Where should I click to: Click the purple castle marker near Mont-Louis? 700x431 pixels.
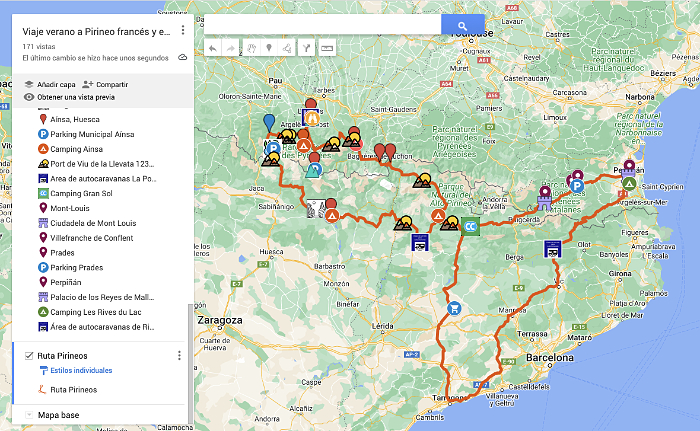click(545, 202)
